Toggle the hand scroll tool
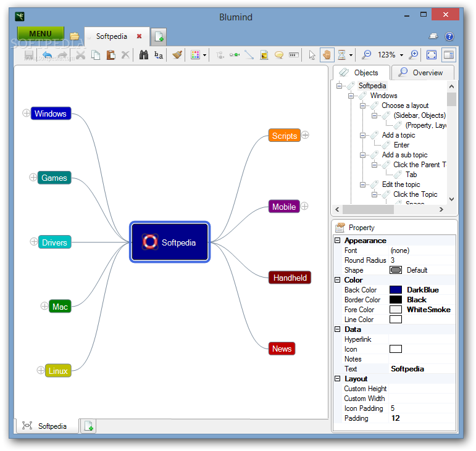Image resolution: width=476 pixels, height=451 pixels. coord(327,55)
